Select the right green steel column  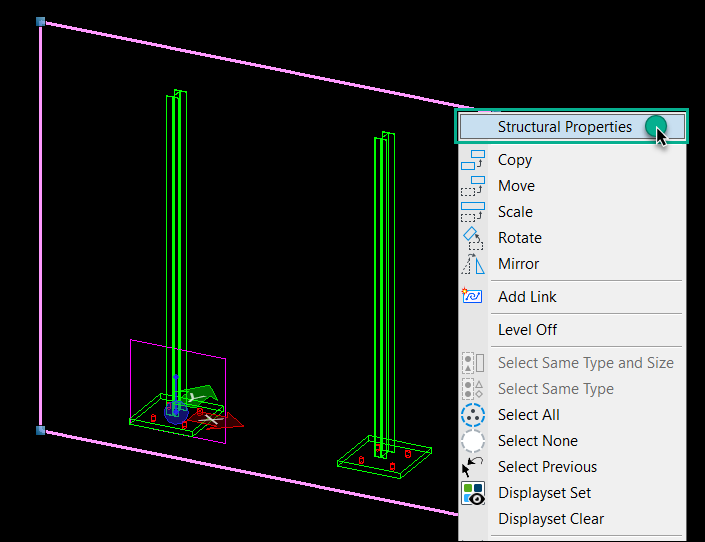384,295
